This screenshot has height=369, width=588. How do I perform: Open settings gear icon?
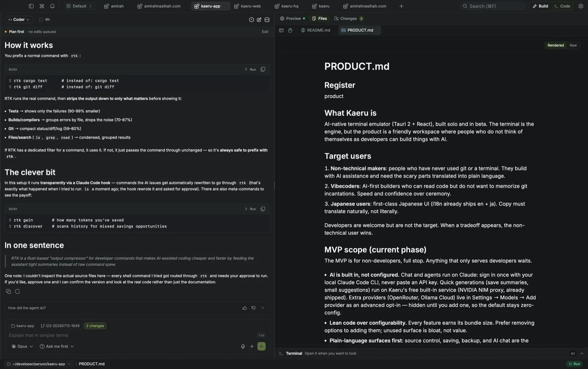[581, 6]
